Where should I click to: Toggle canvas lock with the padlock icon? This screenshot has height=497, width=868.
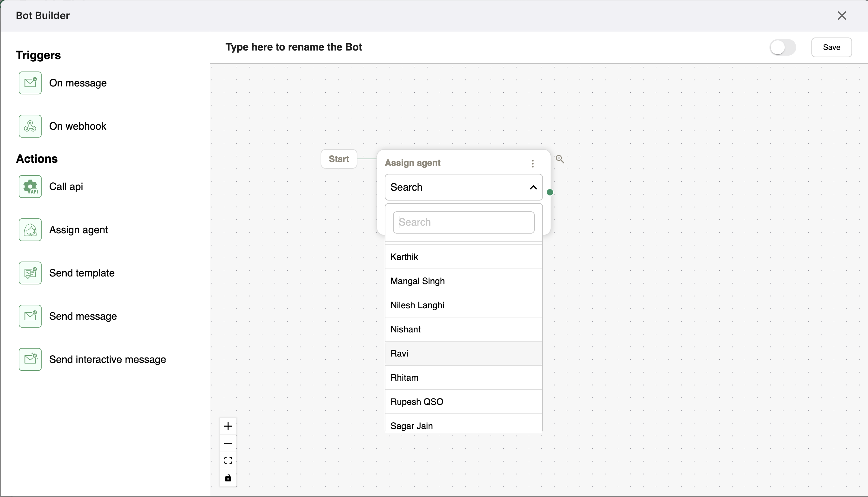pyautogui.click(x=228, y=478)
